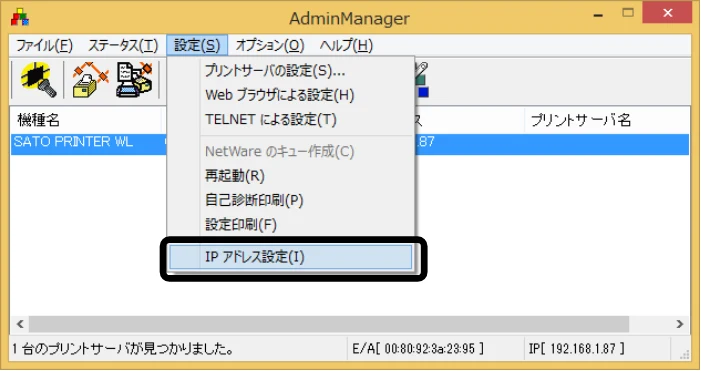Click the horizontal scrollbar left arrow
This screenshot has height=371, width=701.
point(20,324)
